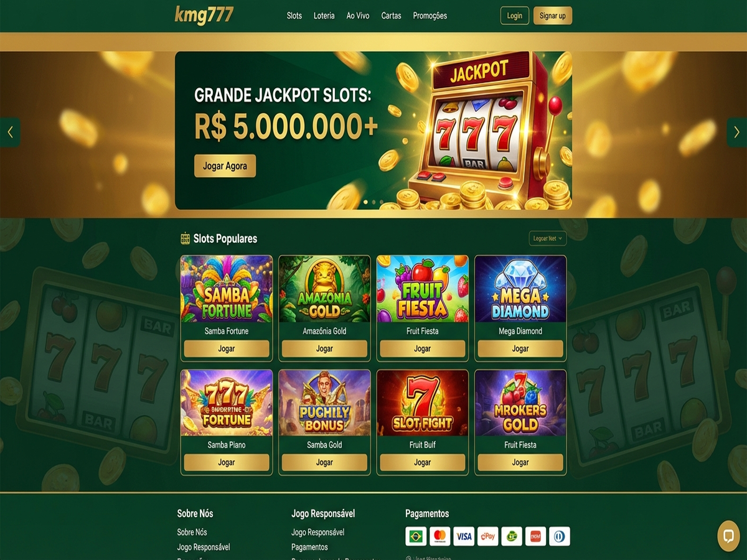
Task: Click Jogar Agora on jackpot banner
Action: click(225, 166)
